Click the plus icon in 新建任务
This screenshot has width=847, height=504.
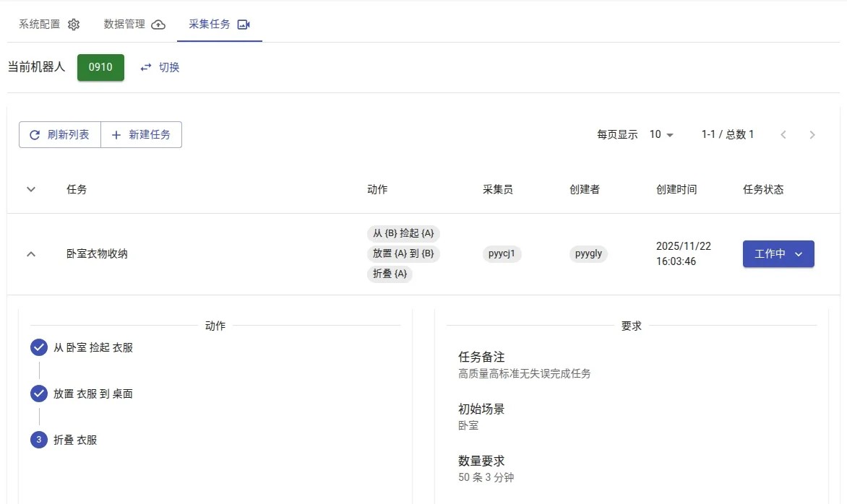coord(116,135)
